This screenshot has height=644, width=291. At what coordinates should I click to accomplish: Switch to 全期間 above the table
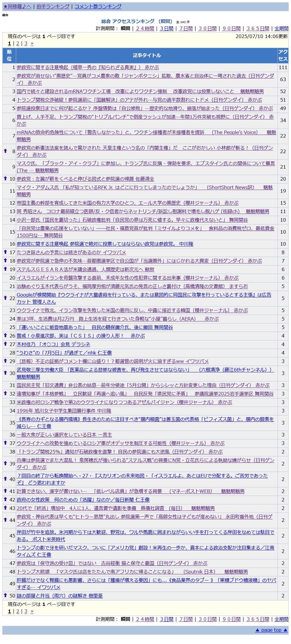(x=281, y=28)
